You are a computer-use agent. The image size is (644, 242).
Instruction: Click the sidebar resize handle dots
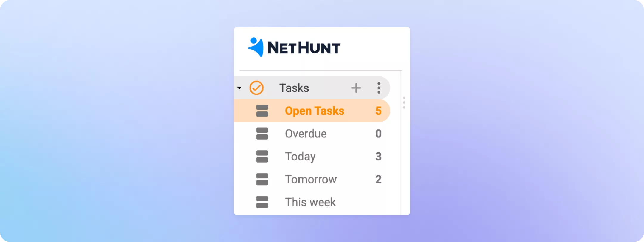pyautogui.click(x=404, y=102)
